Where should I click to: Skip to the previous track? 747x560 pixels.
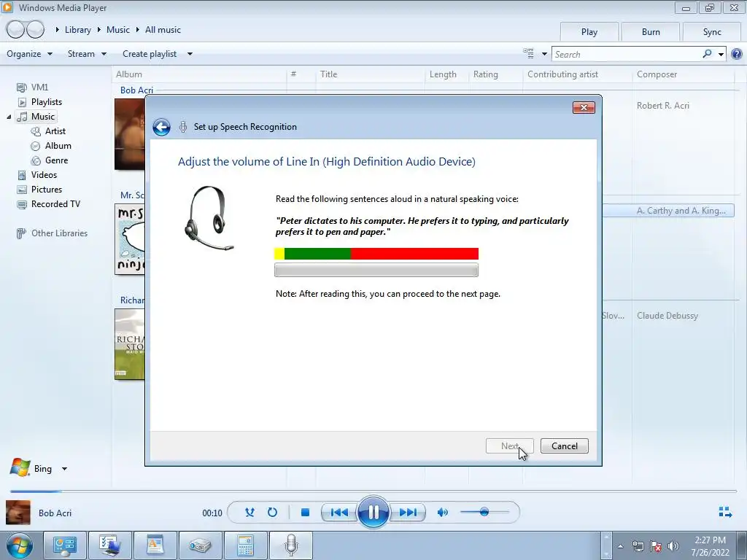(339, 513)
